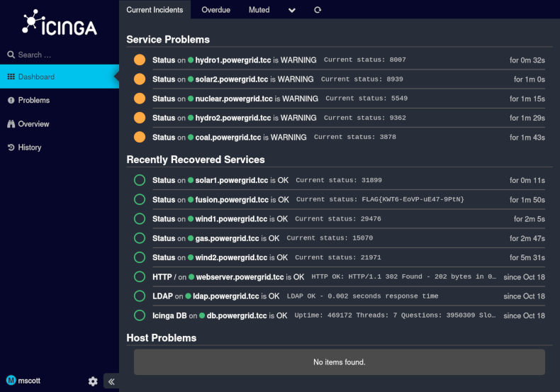560x392 pixels.
Task: Open the Current Incidents tab
Action: pyautogui.click(x=155, y=10)
